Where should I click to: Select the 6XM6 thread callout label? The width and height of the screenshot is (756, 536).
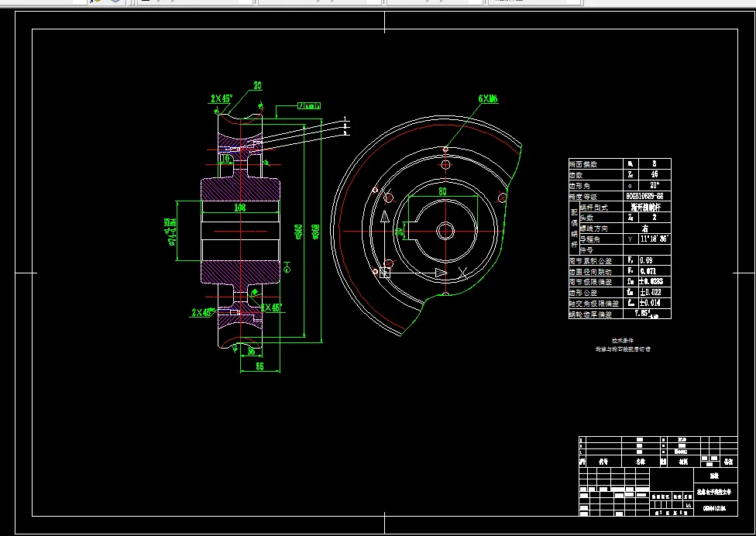(488, 99)
